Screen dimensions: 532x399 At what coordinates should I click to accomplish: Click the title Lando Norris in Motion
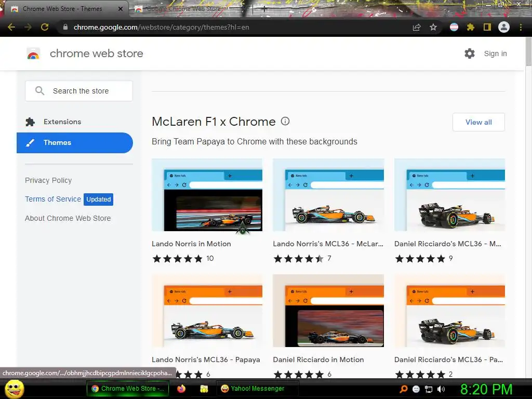click(x=191, y=244)
